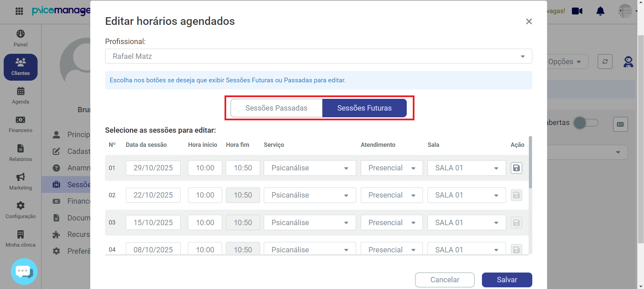
Task: Open Sala dropdown for session 02
Action: coord(466,195)
